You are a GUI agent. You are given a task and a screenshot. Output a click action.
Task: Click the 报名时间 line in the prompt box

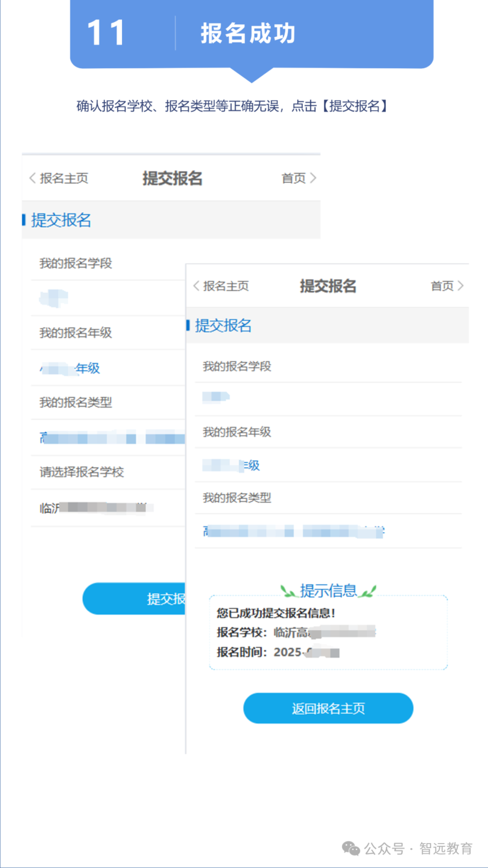click(x=278, y=652)
